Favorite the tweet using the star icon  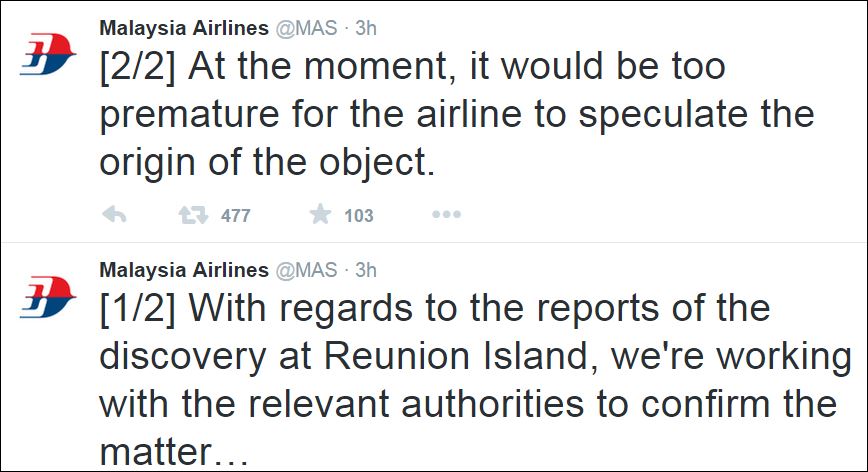[x=320, y=214]
